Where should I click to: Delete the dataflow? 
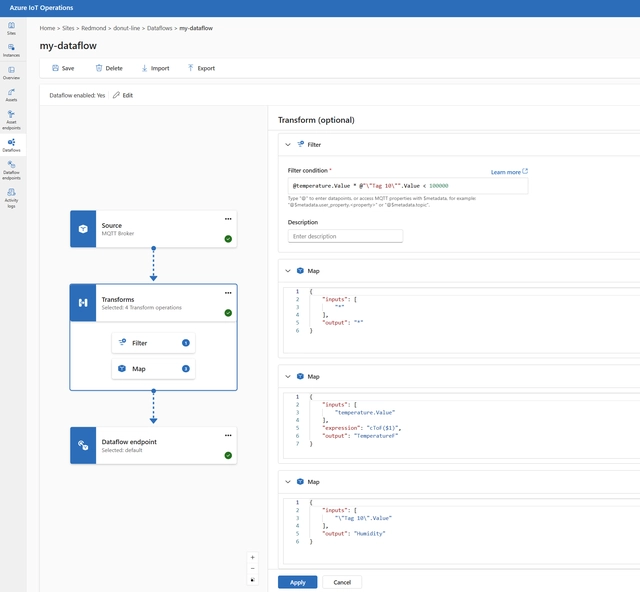pyautogui.click(x=109, y=68)
